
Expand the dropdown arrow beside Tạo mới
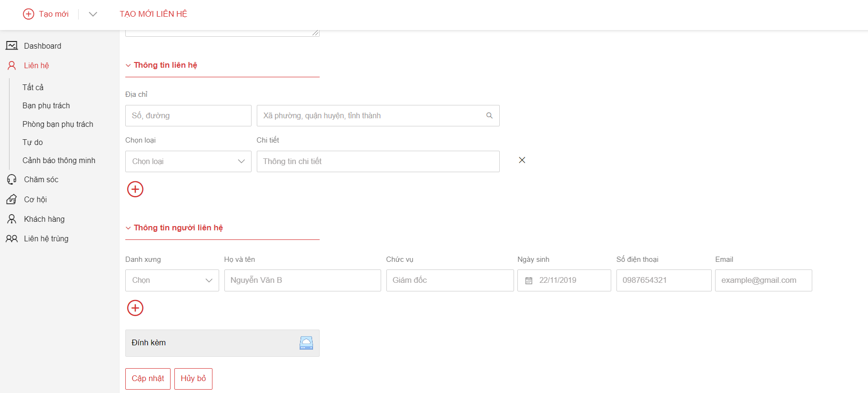[x=93, y=14]
